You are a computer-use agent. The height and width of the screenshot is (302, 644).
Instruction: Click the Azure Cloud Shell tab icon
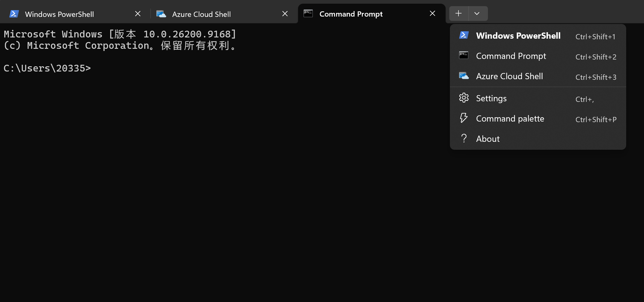click(161, 14)
